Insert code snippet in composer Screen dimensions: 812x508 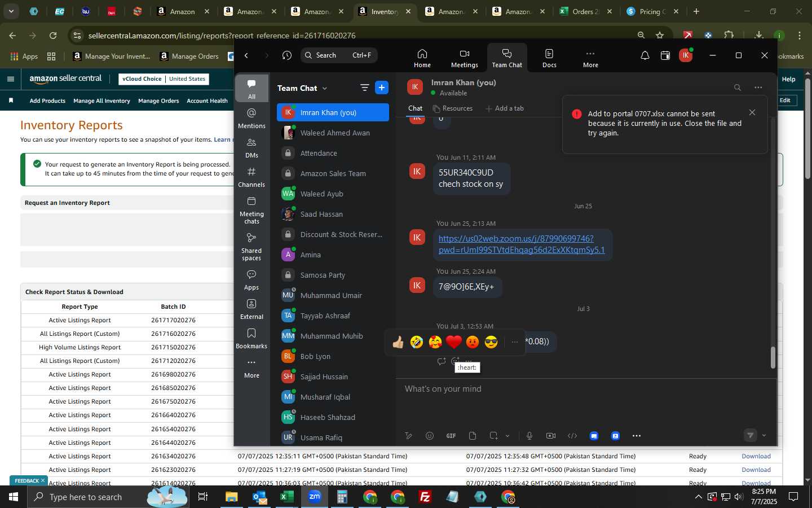click(x=572, y=436)
